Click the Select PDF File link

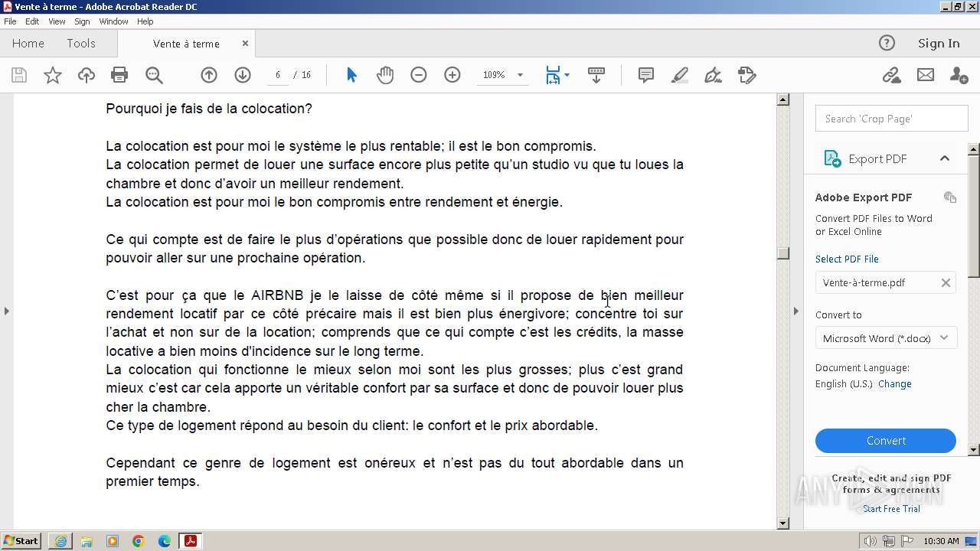pyautogui.click(x=847, y=259)
